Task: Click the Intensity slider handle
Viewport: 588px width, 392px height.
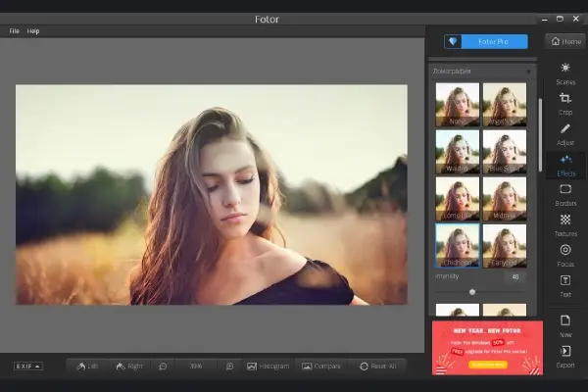Action: click(x=472, y=292)
